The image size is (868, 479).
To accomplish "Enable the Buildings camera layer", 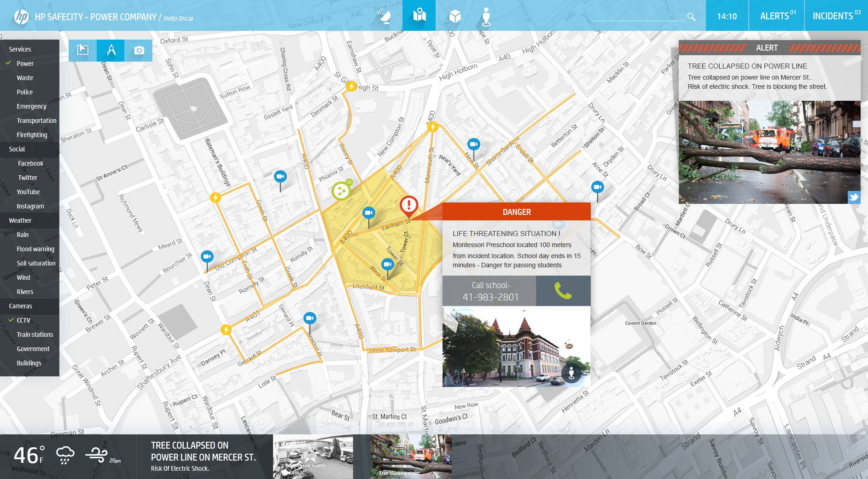I will click(x=29, y=363).
